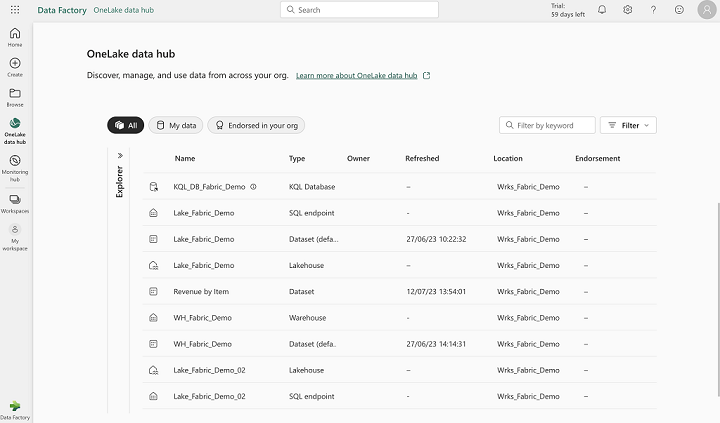
Task: Select Endorsed in your org tab
Action: (x=256, y=125)
